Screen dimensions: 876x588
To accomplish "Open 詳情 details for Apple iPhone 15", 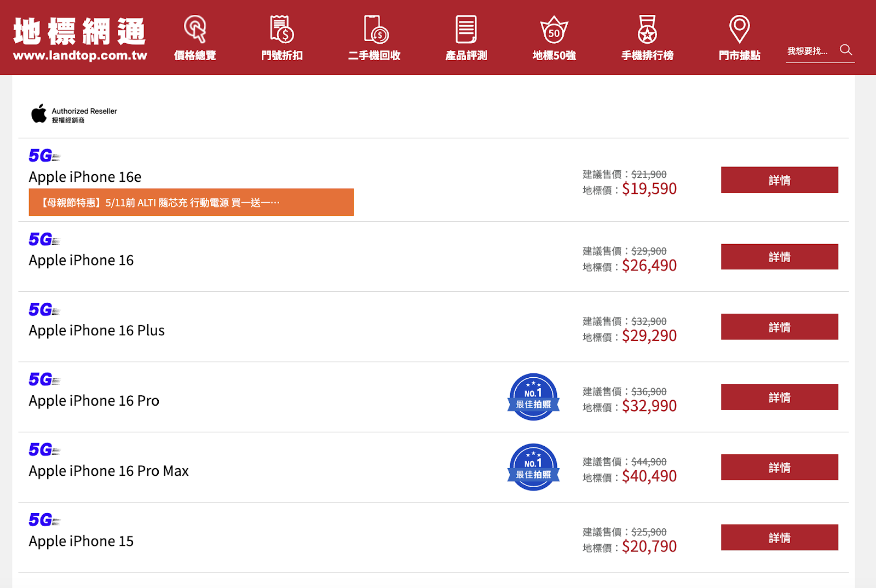I will 779,538.
